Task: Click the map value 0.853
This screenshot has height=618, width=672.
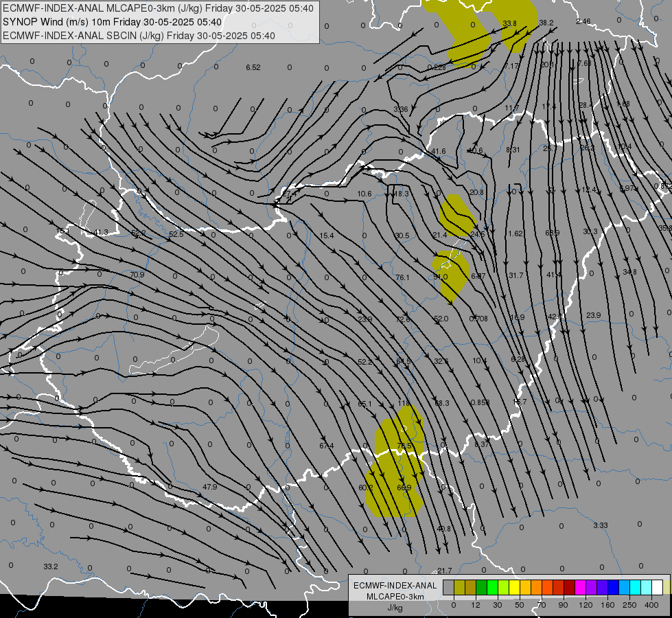Action: click(x=480, y=402)
